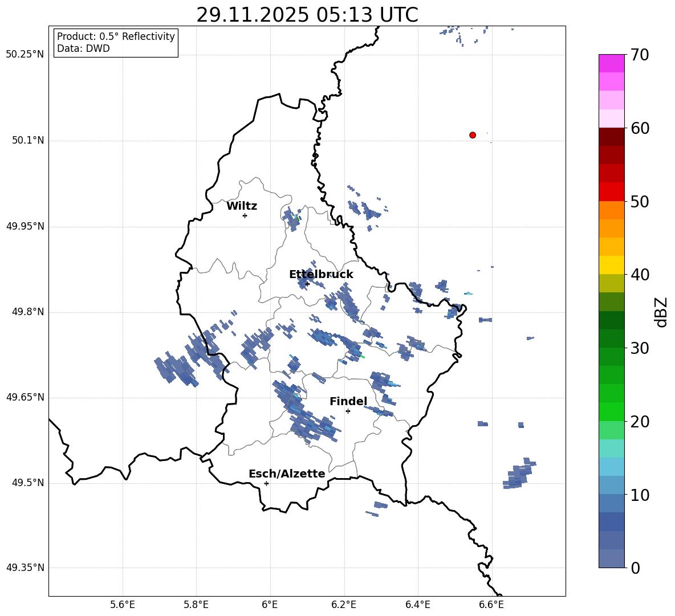Viewport: 675px width, 616px height.
Task: Select the Wiltz city label
Action: click(x=242, y=206)
